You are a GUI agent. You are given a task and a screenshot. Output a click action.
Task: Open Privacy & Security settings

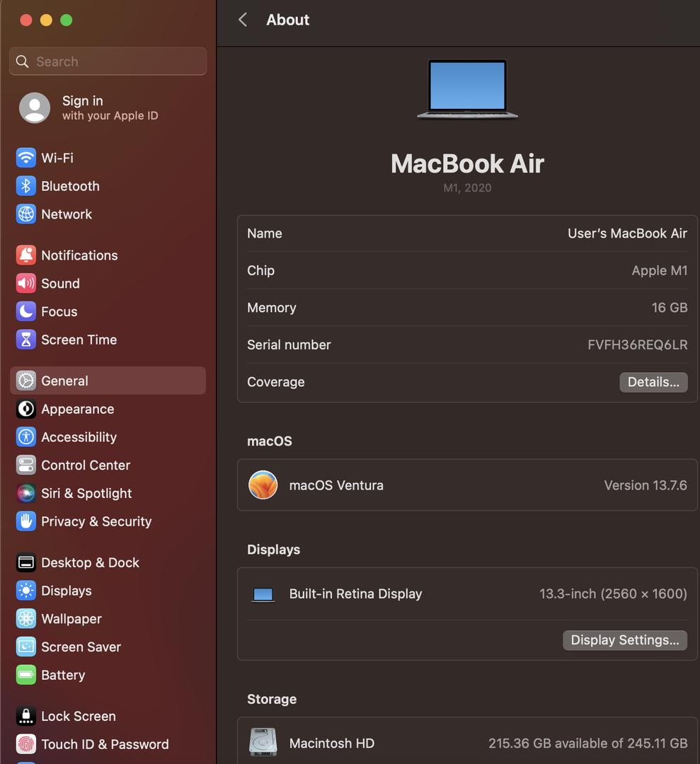[x=108, y=521]
